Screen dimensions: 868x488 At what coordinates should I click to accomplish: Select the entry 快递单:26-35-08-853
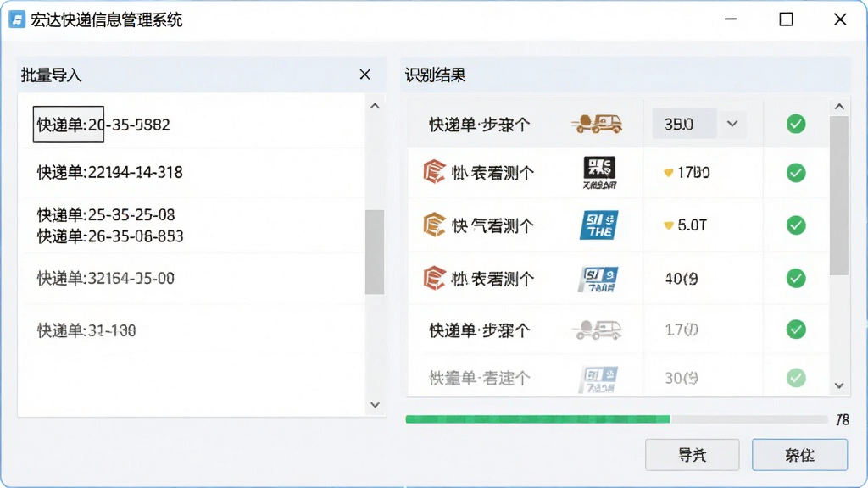pyautogui.click(x=110, y=236)
